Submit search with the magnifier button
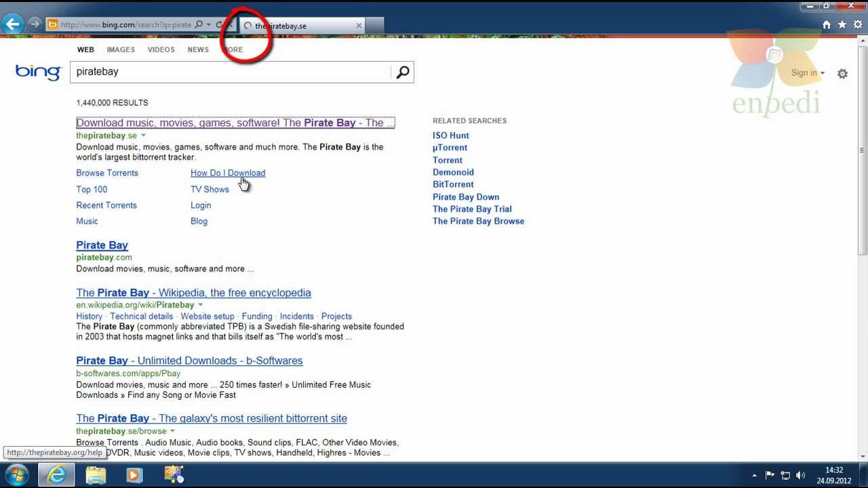This screenshot has width=868, height=488. (403, 72)
